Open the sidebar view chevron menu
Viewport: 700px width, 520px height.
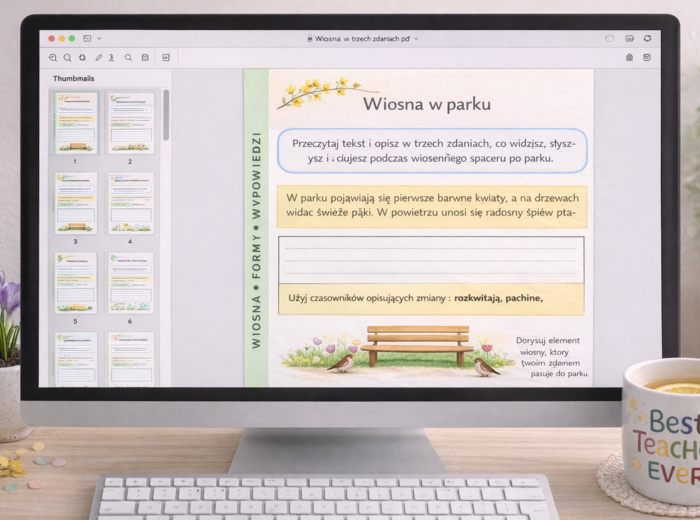pyautogui.click(x=99, y=38)
